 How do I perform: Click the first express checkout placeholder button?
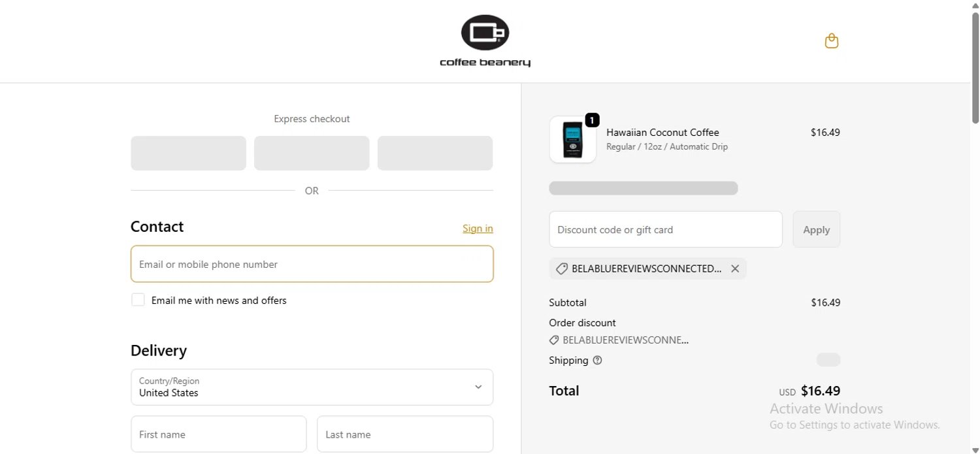tap(188, 153)
